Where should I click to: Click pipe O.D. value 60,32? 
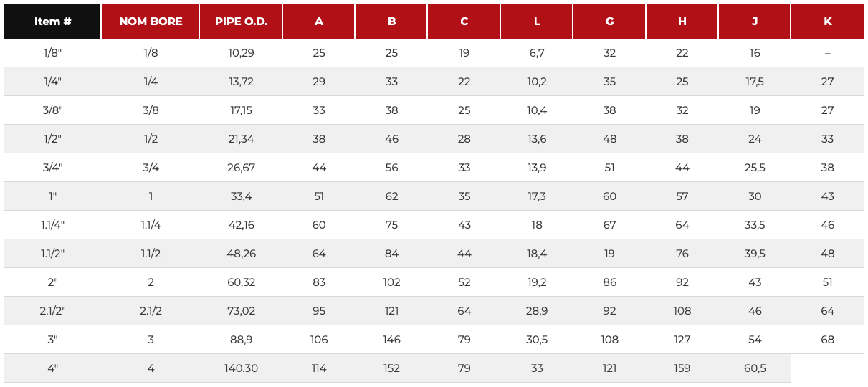tap(241, 282)
